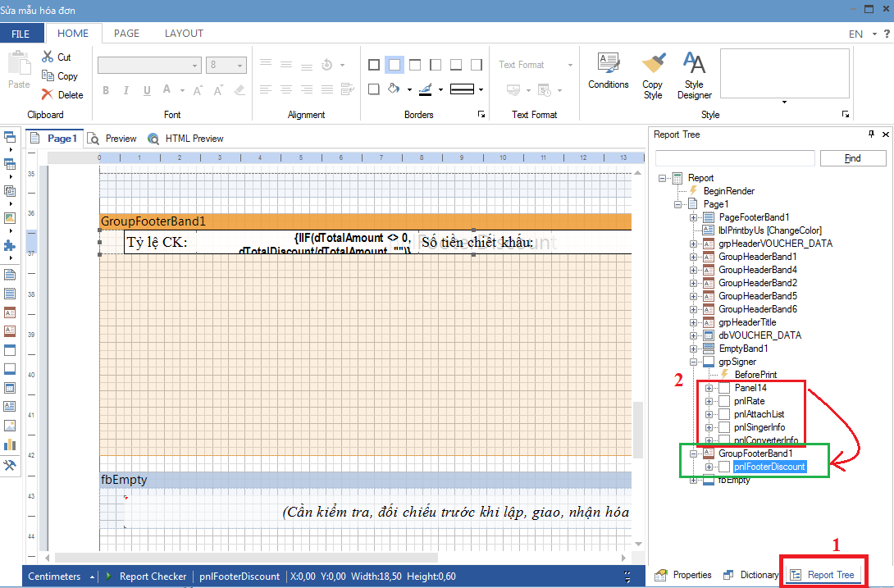The width and height of the screenshot is (894, 588).
Task: Open the FILE menu
Action: coord(21,34)
